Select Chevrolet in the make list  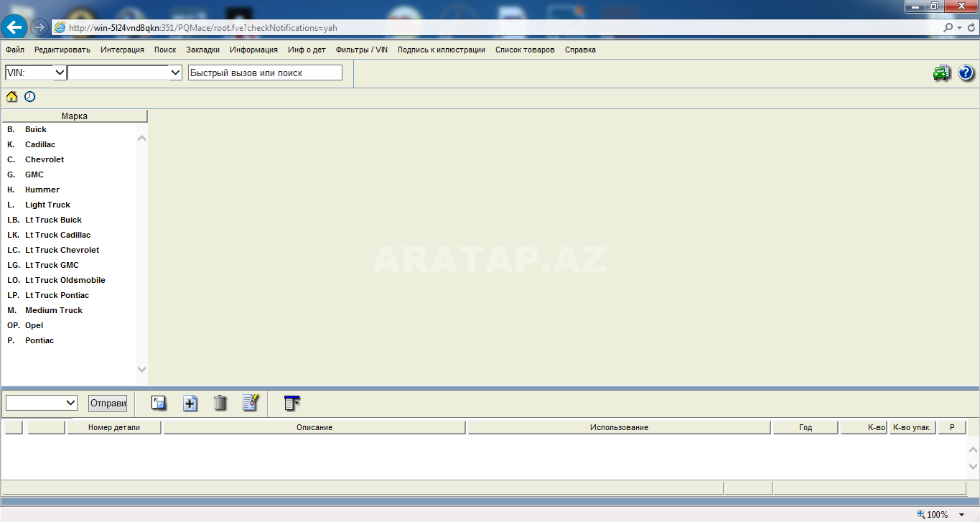pyautogui.click(x=45, y=159)
